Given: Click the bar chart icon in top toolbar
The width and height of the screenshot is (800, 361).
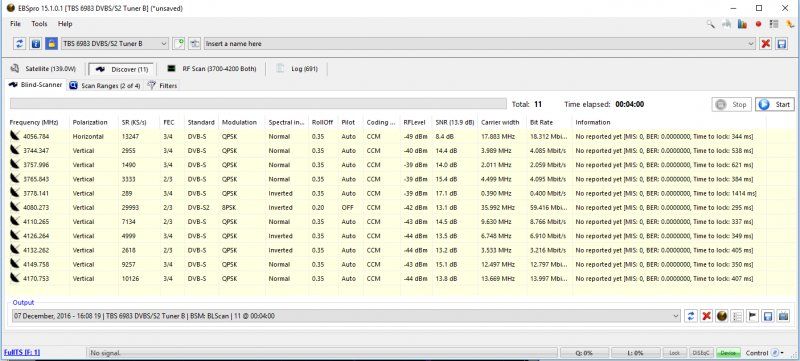Looking at the screenshot, I should [742, 24].
